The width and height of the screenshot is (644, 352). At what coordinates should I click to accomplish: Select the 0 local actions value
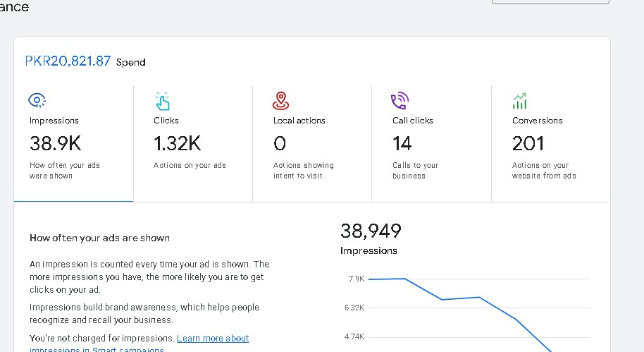tap(280, 144)
